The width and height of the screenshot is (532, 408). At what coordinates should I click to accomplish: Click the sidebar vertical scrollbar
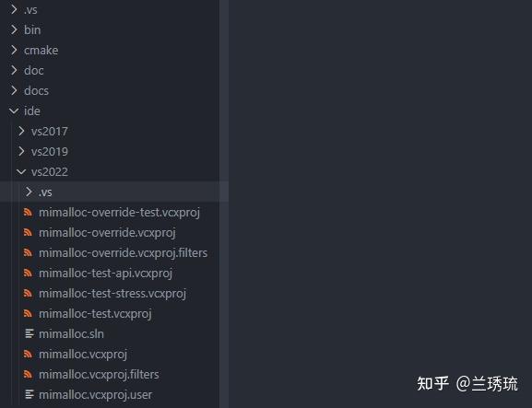(x=224, y=204)
